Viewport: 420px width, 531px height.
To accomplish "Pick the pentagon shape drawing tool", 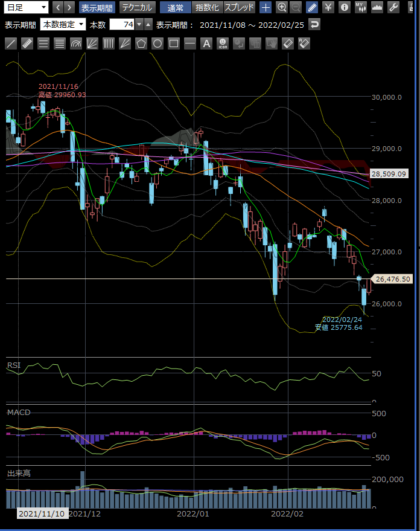I will click(x=141, y=43).
